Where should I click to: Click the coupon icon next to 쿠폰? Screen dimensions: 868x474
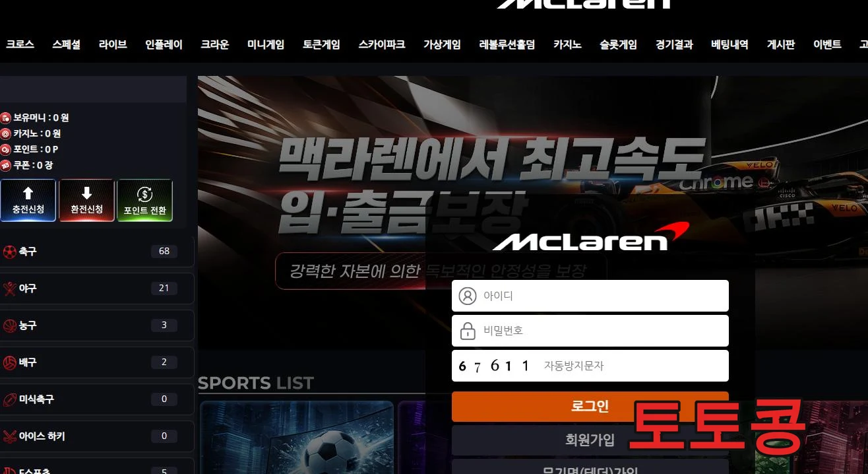(x=5, y=165)
